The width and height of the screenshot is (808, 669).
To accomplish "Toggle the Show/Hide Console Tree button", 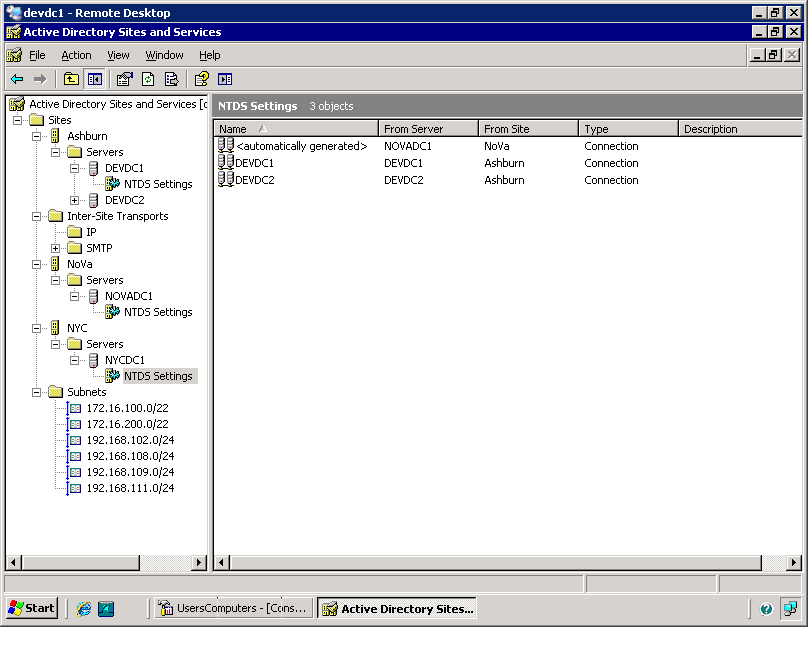I will coord(95,79).
